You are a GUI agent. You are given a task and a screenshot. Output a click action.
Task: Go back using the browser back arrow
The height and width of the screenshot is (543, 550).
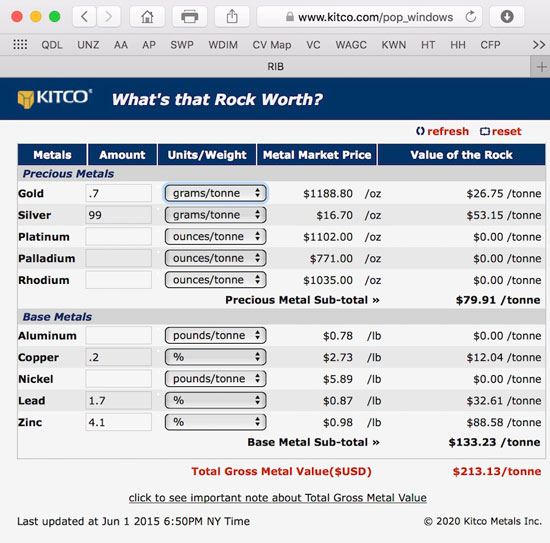(84, 16)
